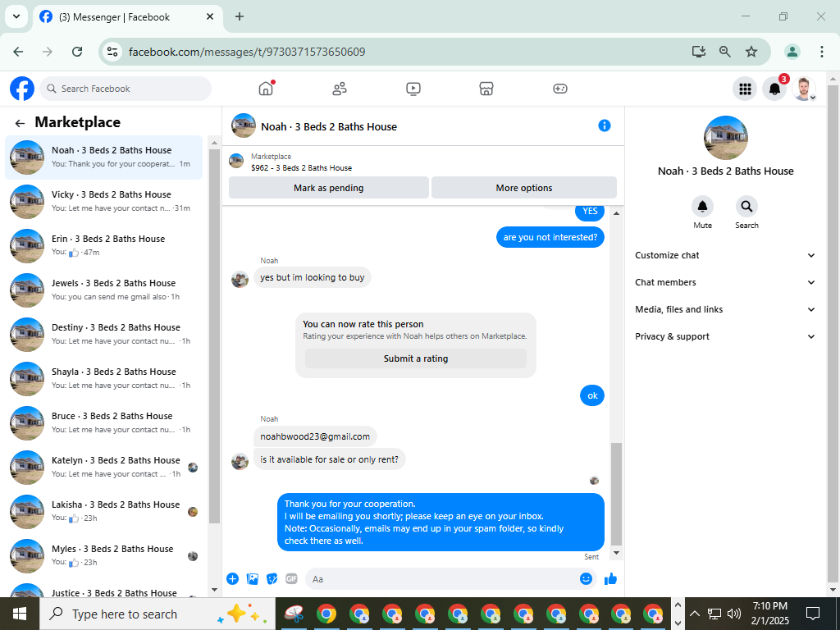The image size is (840, 630).
Task: Open the Marketplace storefront icon
Action: pos(486,89)
